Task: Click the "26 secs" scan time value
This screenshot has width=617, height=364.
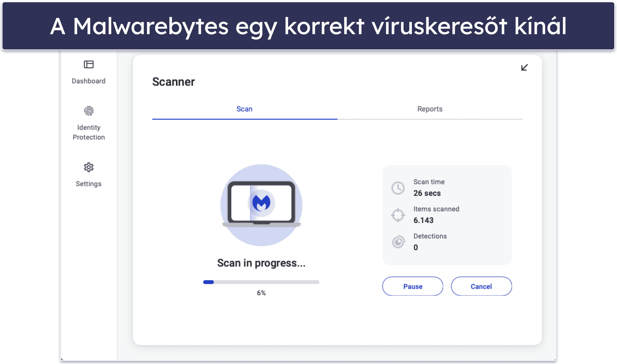Action: 427,193
